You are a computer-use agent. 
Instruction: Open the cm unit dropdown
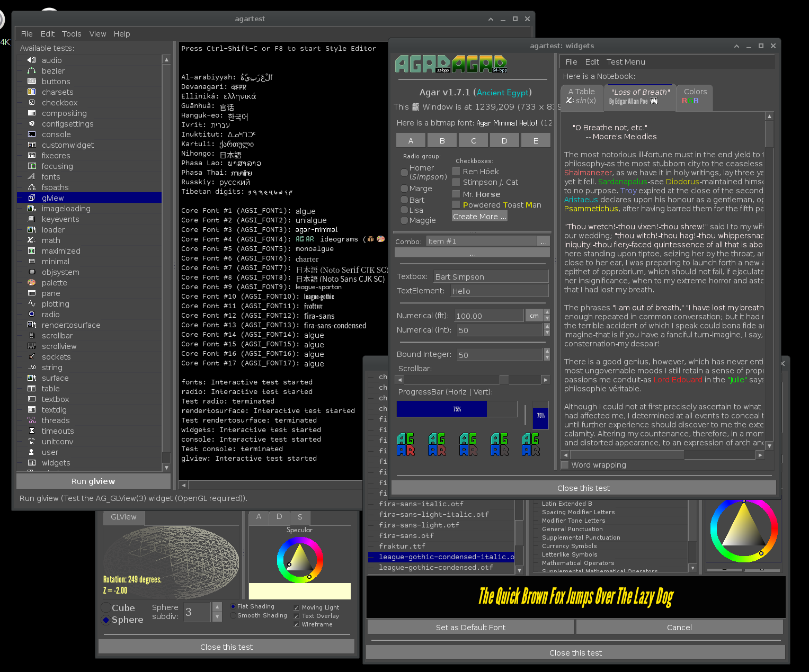point(534,316)
